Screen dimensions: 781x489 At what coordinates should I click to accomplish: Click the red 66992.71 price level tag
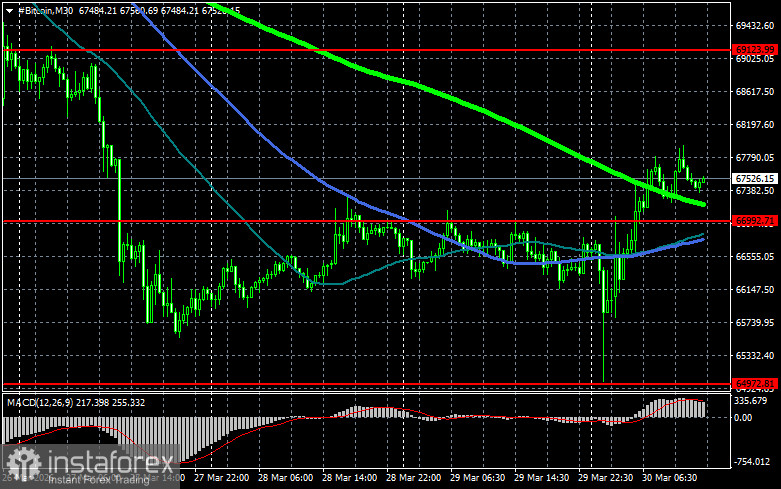(756, 221)
